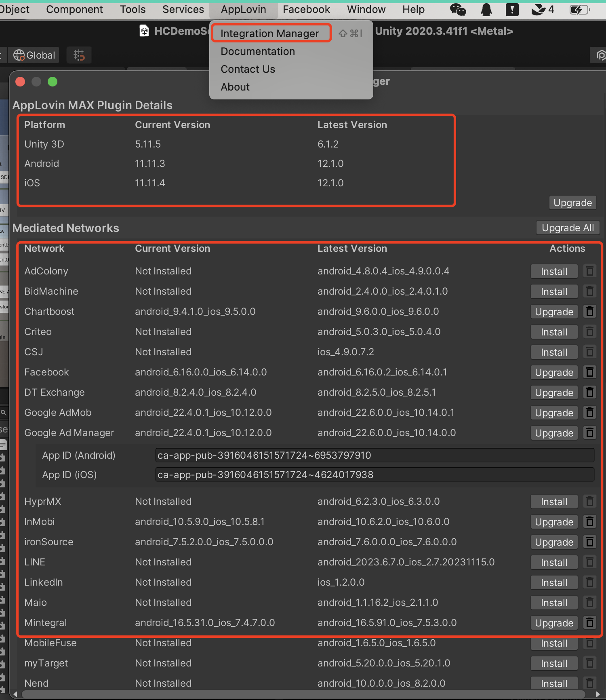
Task: Click LinkedIn row trash icon
Action: click(590, 582)
